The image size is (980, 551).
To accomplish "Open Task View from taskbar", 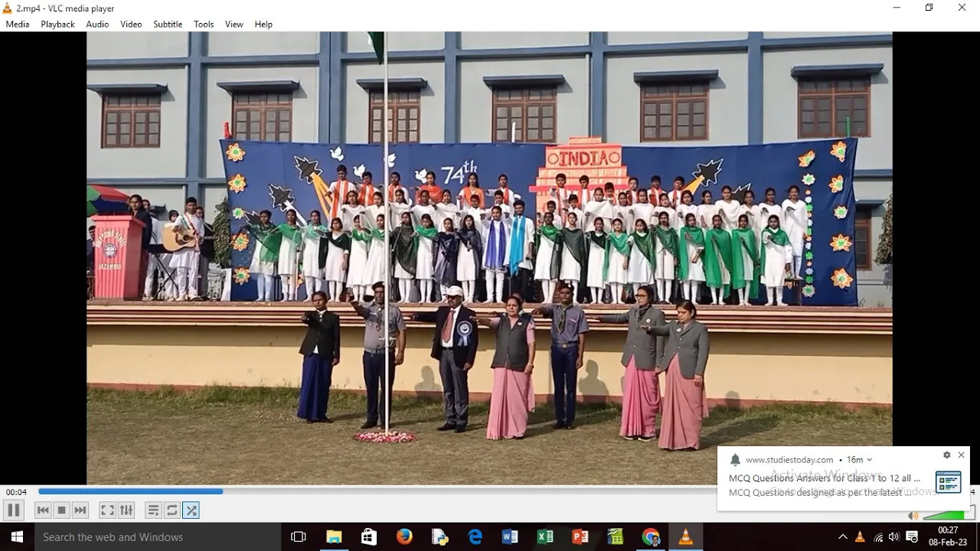I will coord(299,537).
